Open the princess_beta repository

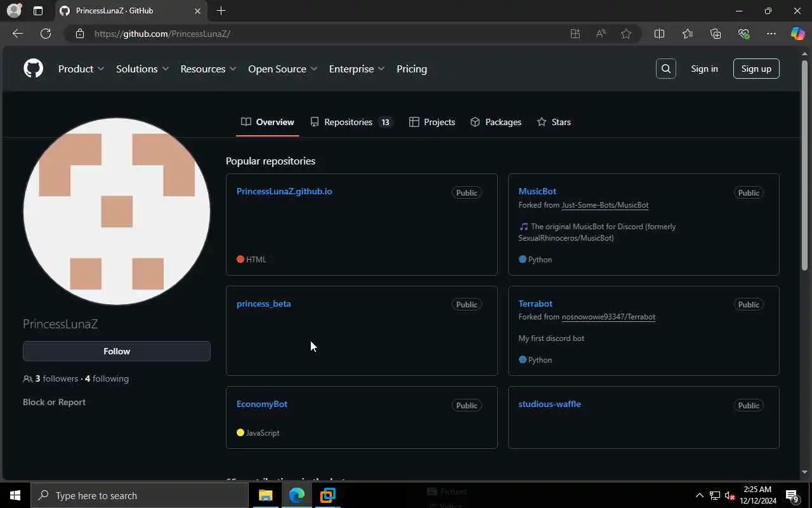[x=264, y=304]
